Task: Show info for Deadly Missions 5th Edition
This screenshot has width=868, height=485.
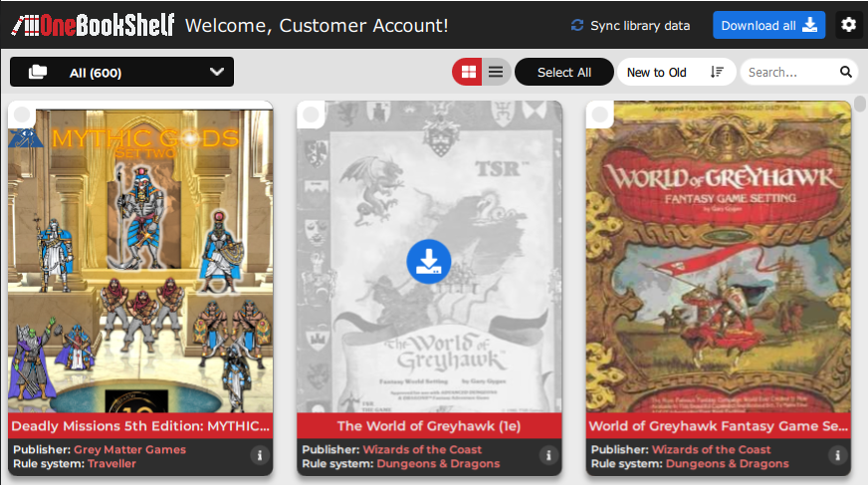Action: pyautogui.click(x=258, y=455)
